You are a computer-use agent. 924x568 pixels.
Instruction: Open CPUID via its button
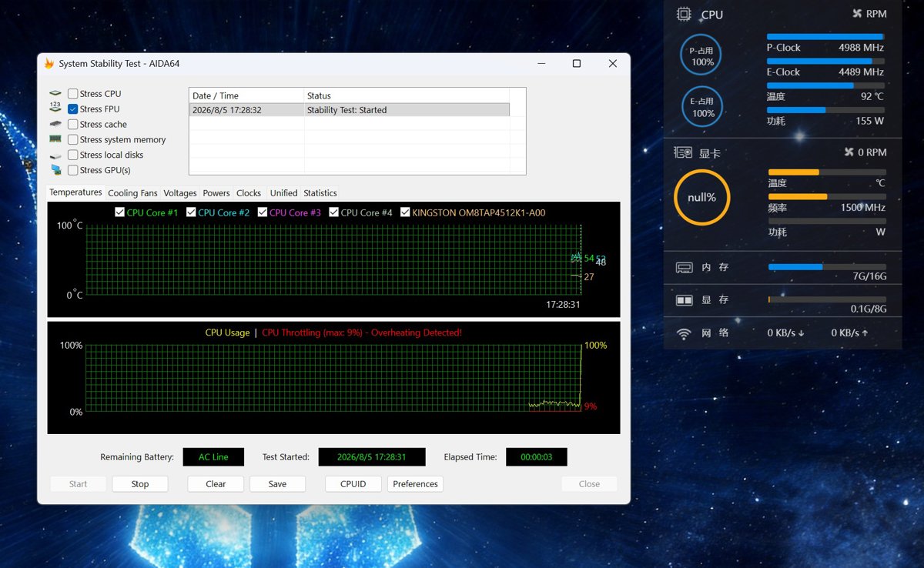point(353,484)
